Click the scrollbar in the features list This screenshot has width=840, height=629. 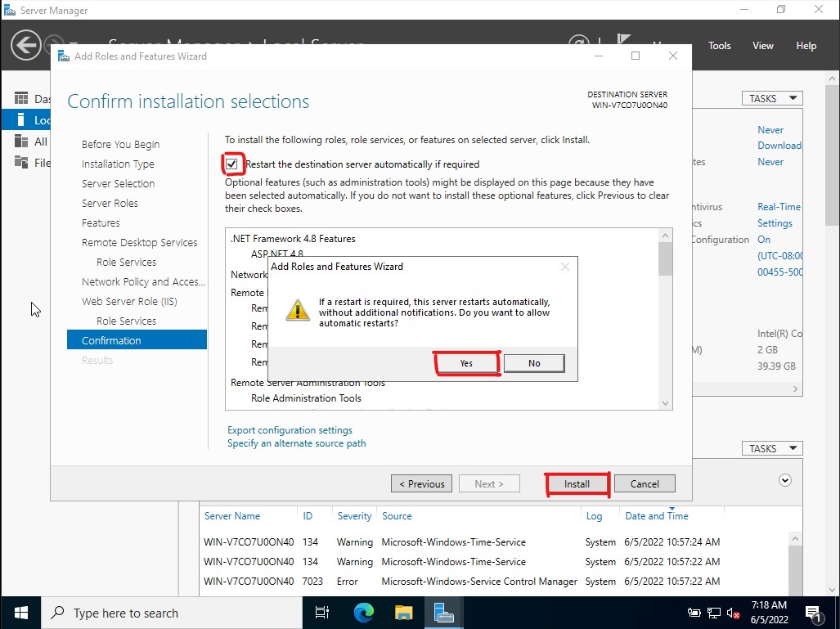point(665,259)
